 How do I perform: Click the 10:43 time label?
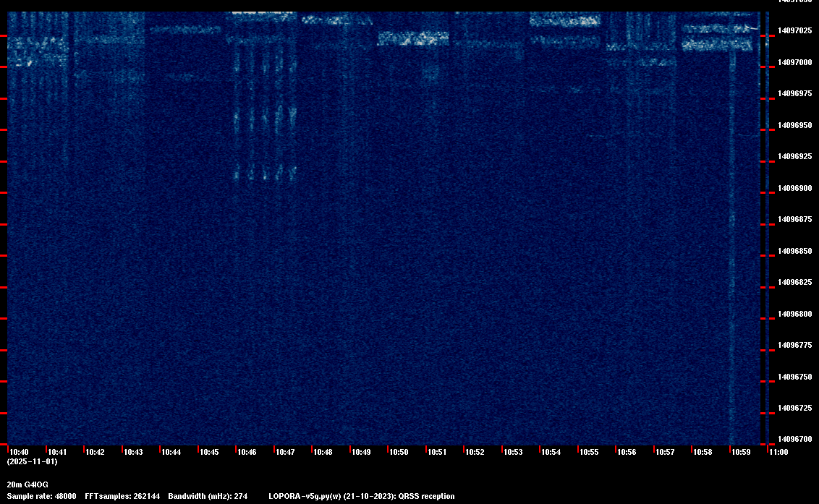point(133,452)
